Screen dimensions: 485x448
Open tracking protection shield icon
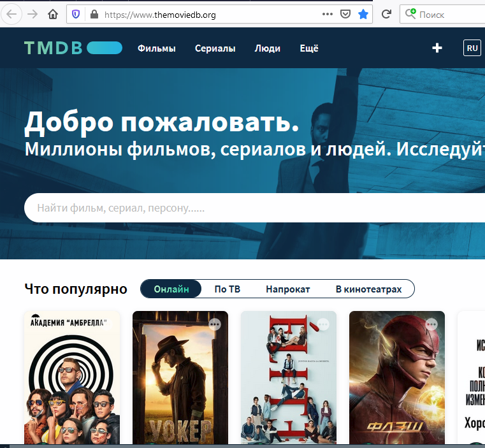coord(76,14)
